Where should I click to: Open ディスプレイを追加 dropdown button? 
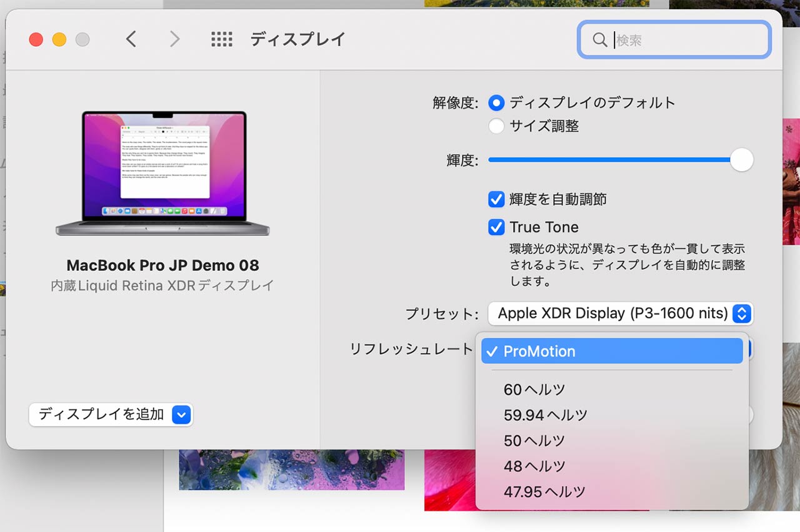tap(111, 414)
